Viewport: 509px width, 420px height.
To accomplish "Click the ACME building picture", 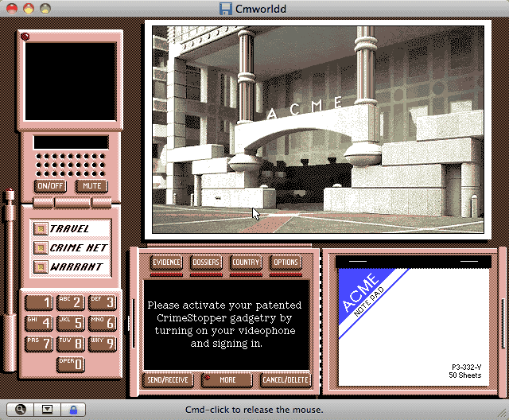I will pos(318,130).
